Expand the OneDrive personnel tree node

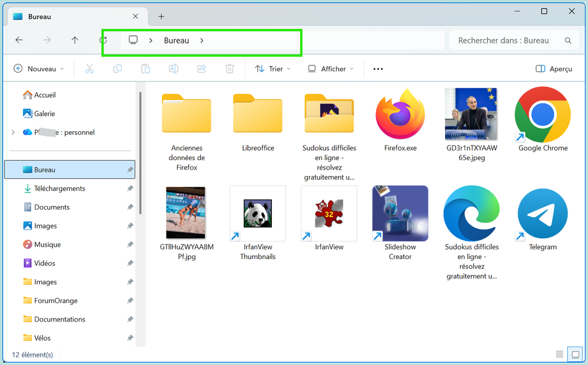(13, 132)
